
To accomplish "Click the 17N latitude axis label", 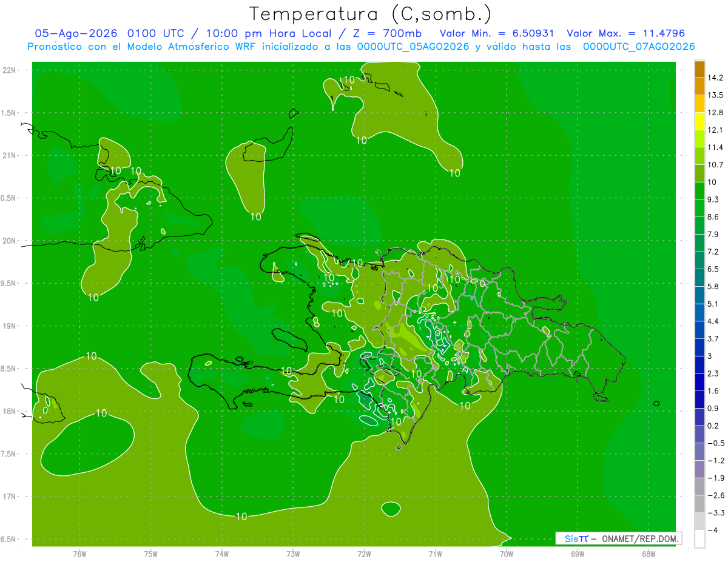I will [x=9, y=497].
